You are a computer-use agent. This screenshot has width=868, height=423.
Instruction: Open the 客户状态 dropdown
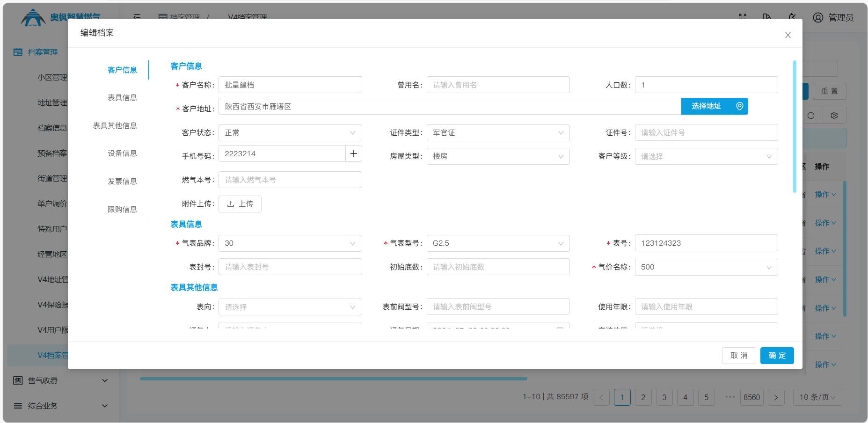click(x=290, y=133)
